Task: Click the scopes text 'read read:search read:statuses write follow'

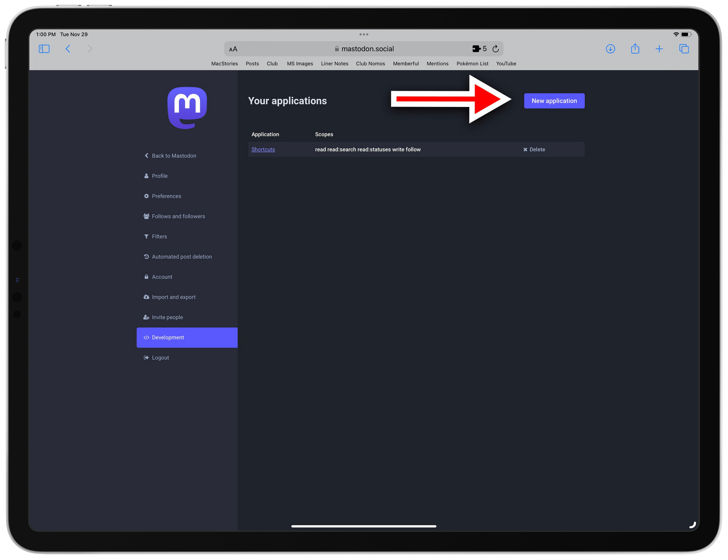Action: 368,150
